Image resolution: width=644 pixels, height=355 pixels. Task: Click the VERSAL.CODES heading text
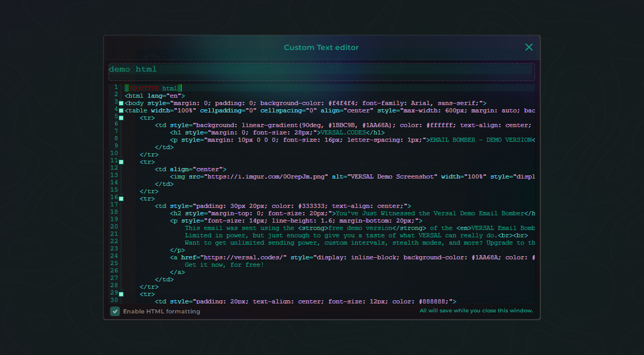coord(343,133)
